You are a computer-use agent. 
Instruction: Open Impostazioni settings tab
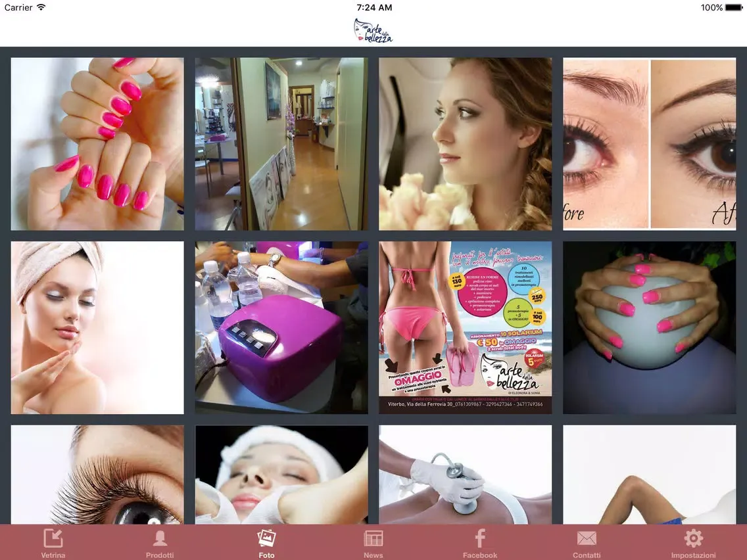693,542
